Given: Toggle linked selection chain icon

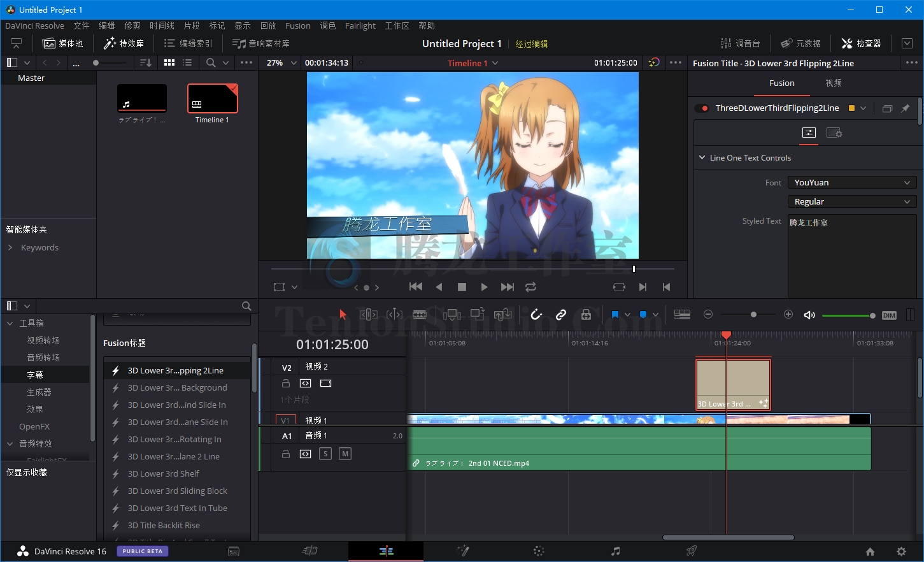Looking at the screenshot, I should [561, 314].
